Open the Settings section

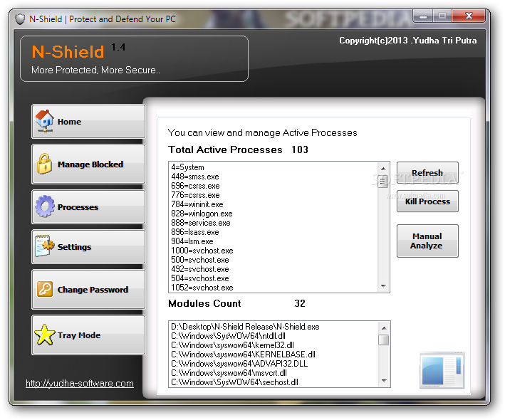coord(88,246)
